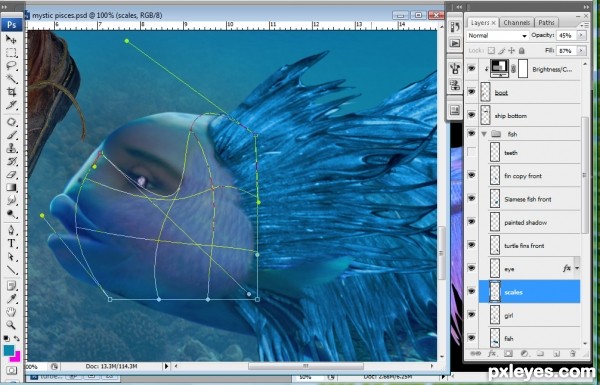This screenshot has width=600, height=385.
Task: Open the Opacity slider arrow
Action: 582,35
